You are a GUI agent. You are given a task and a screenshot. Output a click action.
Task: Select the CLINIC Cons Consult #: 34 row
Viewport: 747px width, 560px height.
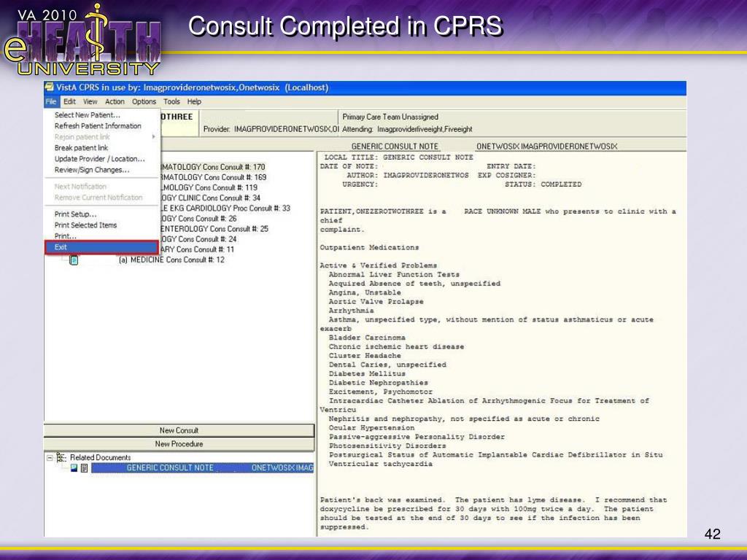coord(211,198)
